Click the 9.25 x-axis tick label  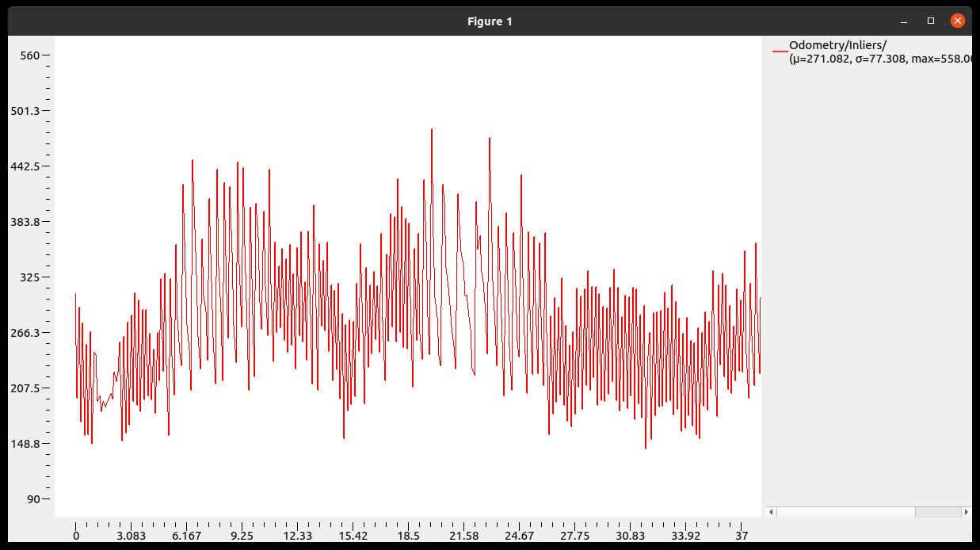[x=242, y=536]
